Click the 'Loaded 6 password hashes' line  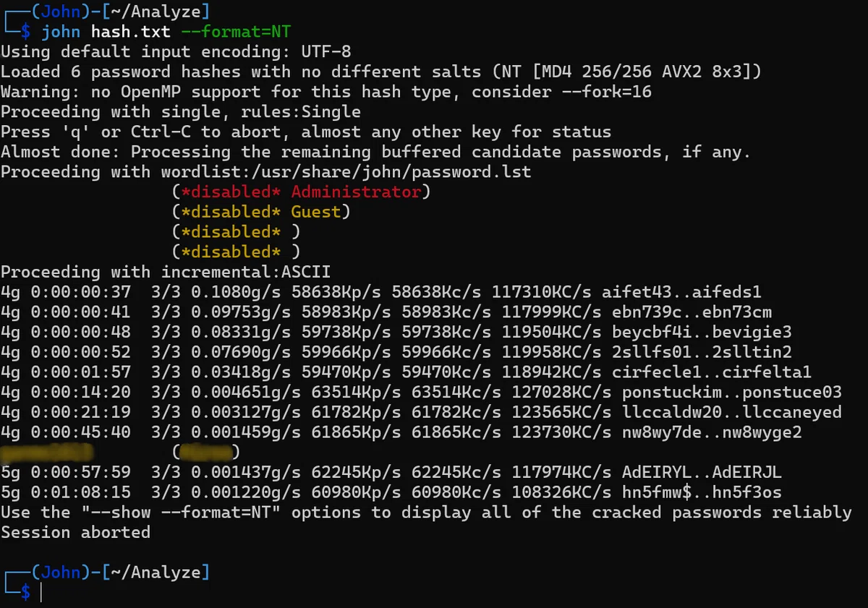coord(380,72)
